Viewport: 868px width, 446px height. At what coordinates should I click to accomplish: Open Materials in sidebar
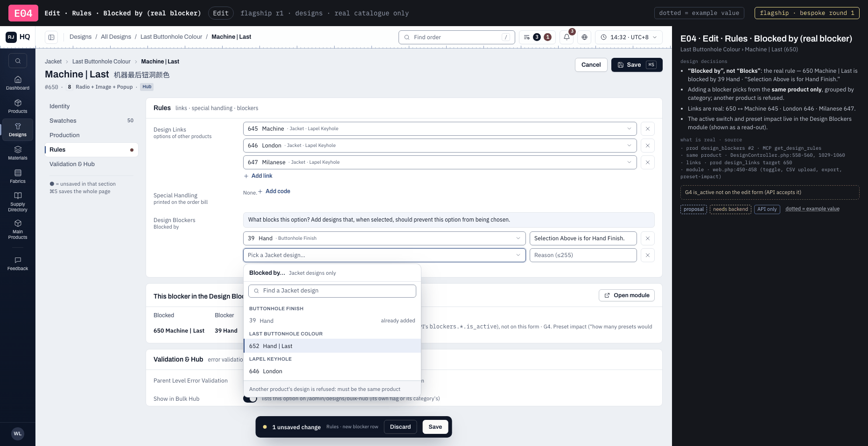(18, 153)
